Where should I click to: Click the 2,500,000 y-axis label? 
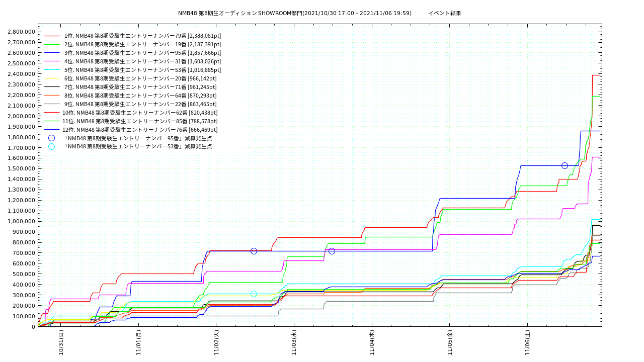click(x=22, y=63)
